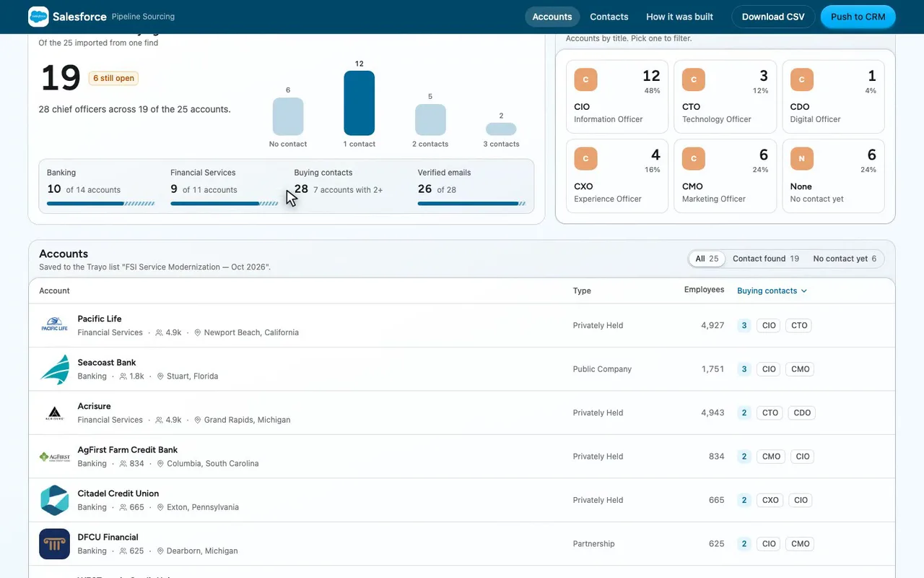Click the CDO tag in Acrisure row
Viewport: 924px width, 578px height.
pos(802,413)
